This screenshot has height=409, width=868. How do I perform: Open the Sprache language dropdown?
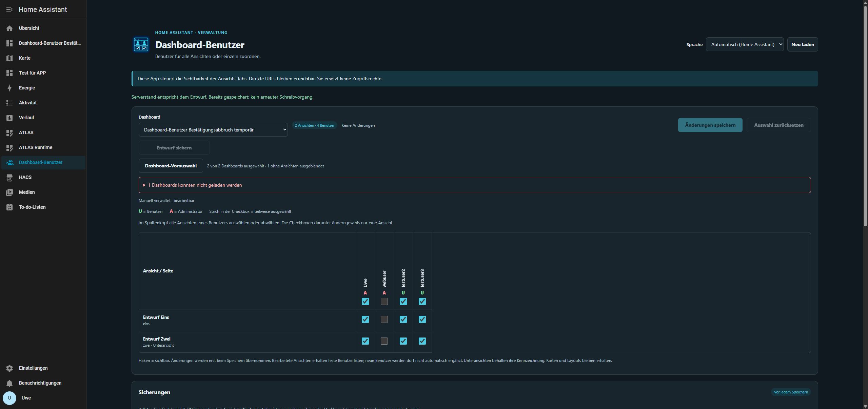click(745, 44)
